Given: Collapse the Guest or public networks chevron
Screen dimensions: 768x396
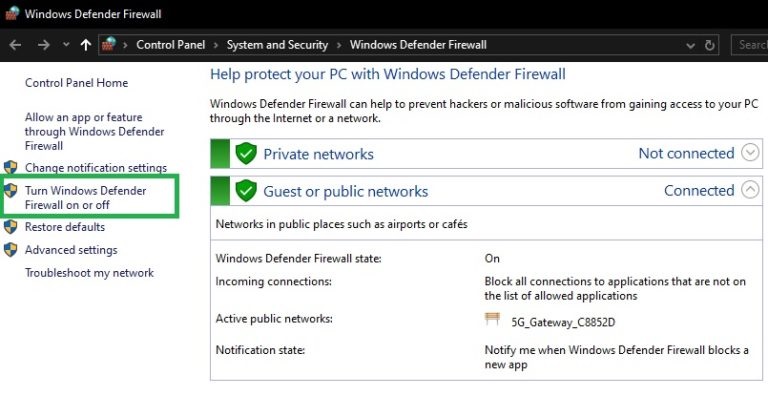Looking at the screenshot, I should [750, 190].
